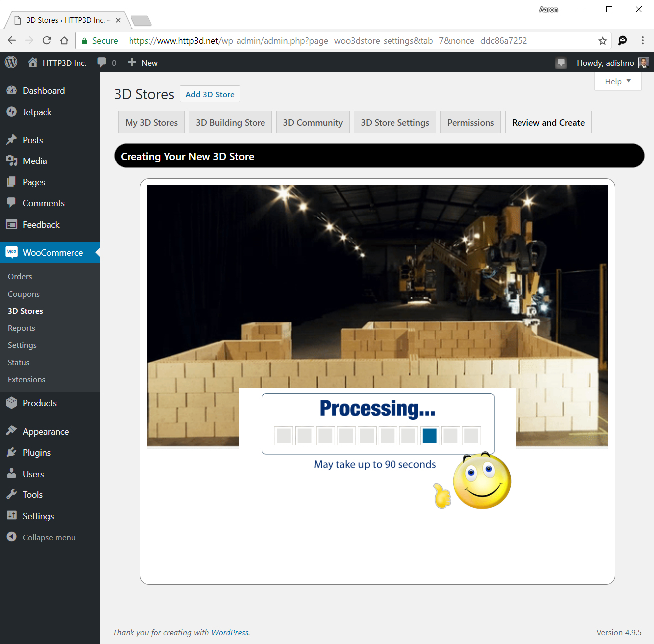Viewport: 654px width, 644px height.
Task: Click the browser home icon
Action: [x=64, y=41]
